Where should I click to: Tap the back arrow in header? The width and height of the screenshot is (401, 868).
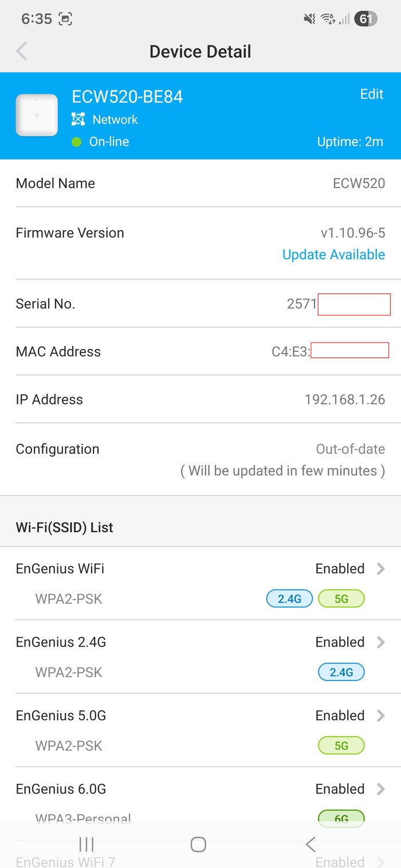22,51
